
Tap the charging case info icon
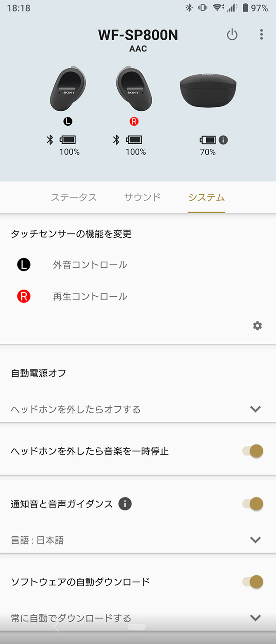[x=223, y=140]
